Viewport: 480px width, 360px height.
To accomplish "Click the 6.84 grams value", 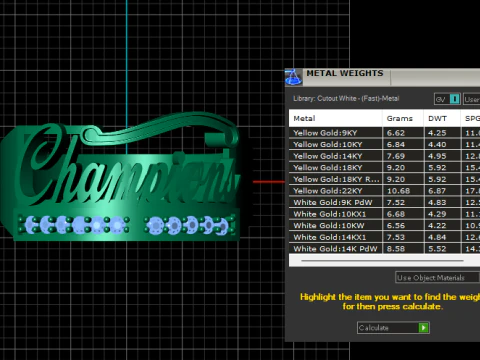I will [396, 145].
